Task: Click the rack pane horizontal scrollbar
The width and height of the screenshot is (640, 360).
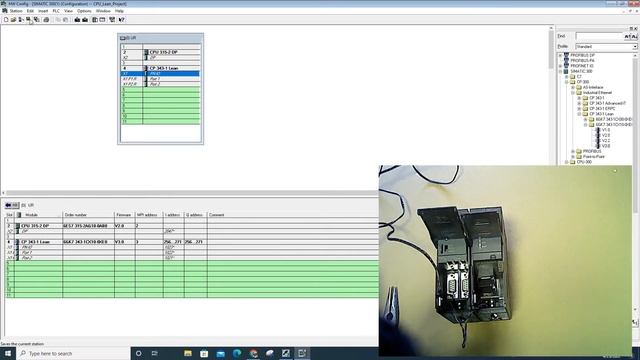Action: point(192,193)
